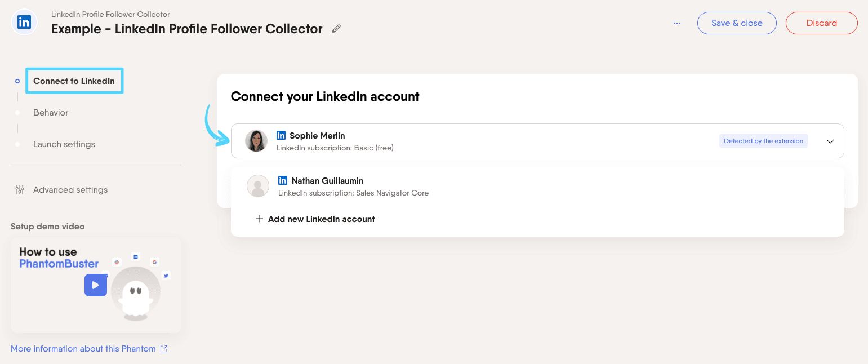
Task: Click the external-link icon after More information
Action: click(x=164, y=348)
